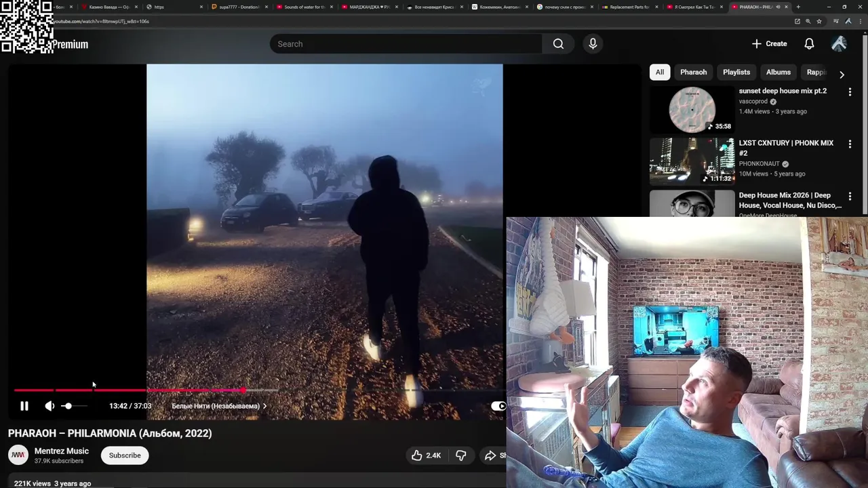Open Mentrez Music channel avatar
868x488 pixels.
click(x=18, y=455)
